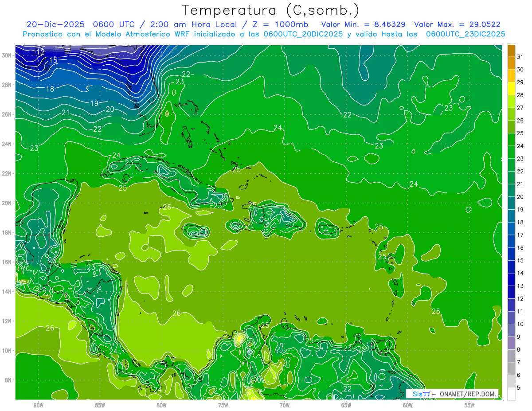
Task: Click the "27" colorbar scale label
Action: (x=520, y=108)
